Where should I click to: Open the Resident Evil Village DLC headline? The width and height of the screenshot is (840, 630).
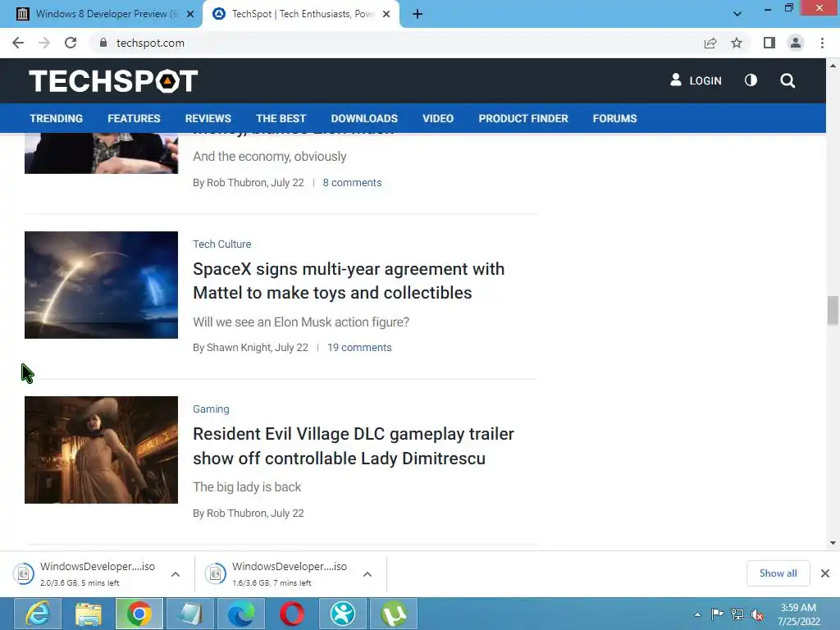[x=354, y=445]
